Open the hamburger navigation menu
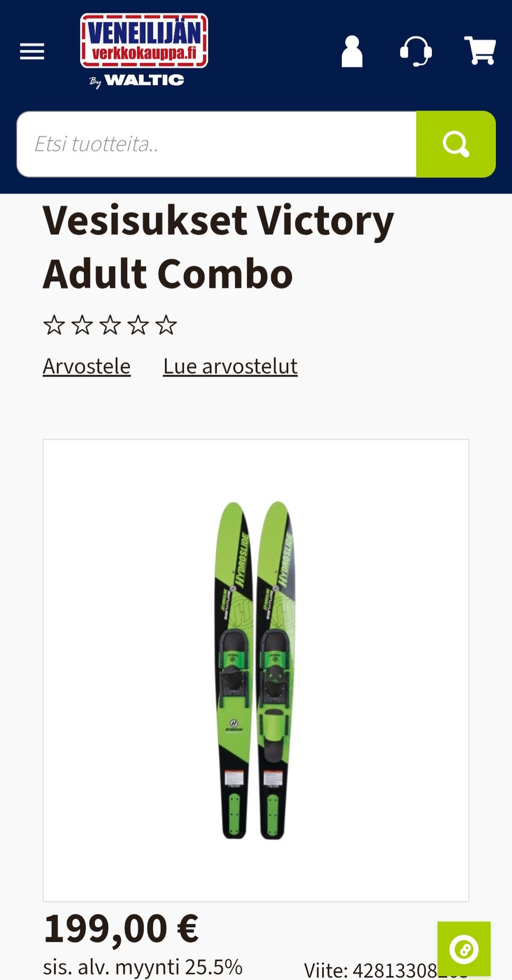The image size is (512, 980). (x=32, y=52)
